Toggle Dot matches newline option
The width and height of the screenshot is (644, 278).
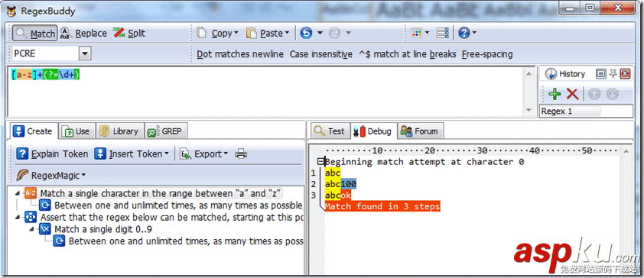[240, 54]
